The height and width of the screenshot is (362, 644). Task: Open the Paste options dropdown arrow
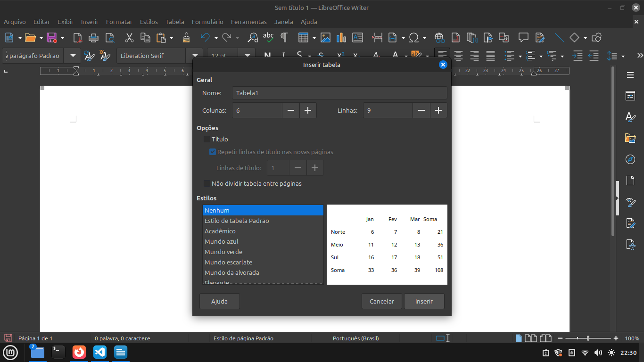(171, 38)
